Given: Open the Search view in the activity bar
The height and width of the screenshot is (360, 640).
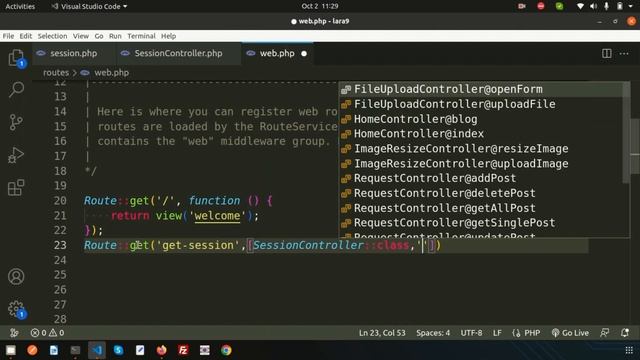Looking at the screenshot, I should point(16,89).
